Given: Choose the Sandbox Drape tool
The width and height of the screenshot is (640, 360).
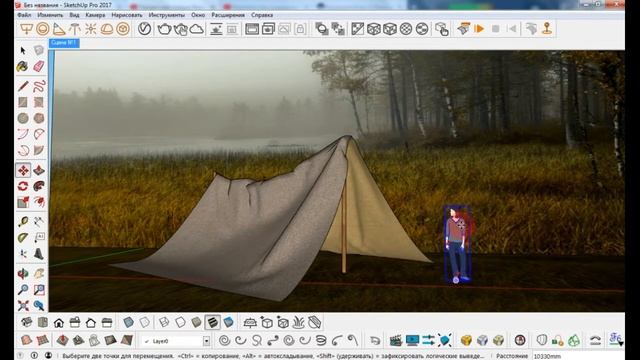Looking at the screenshot, I should [94, 340].
